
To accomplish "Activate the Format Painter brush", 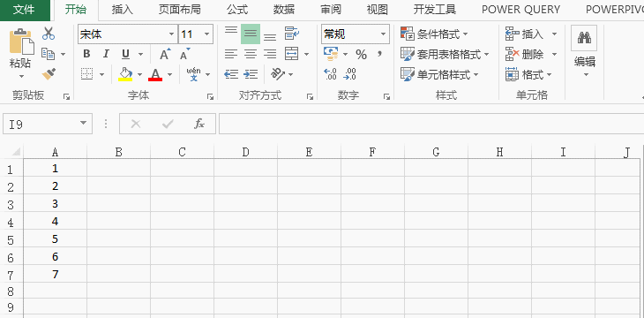I will pos(49,74).
